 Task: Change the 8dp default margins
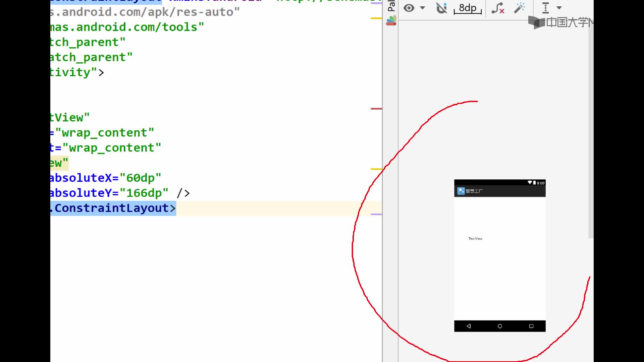[468, 8]
